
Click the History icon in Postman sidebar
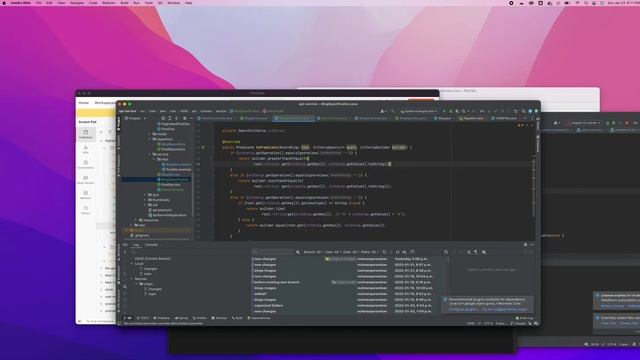[86, 210]
